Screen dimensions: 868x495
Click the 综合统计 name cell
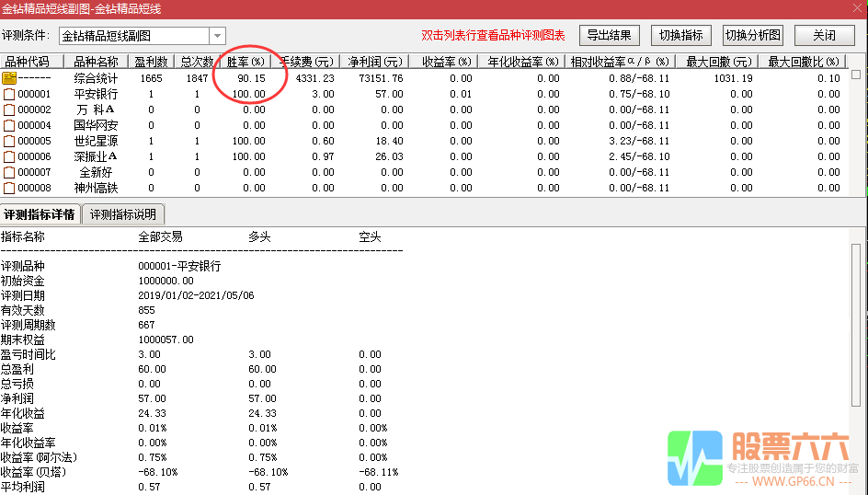97,78
